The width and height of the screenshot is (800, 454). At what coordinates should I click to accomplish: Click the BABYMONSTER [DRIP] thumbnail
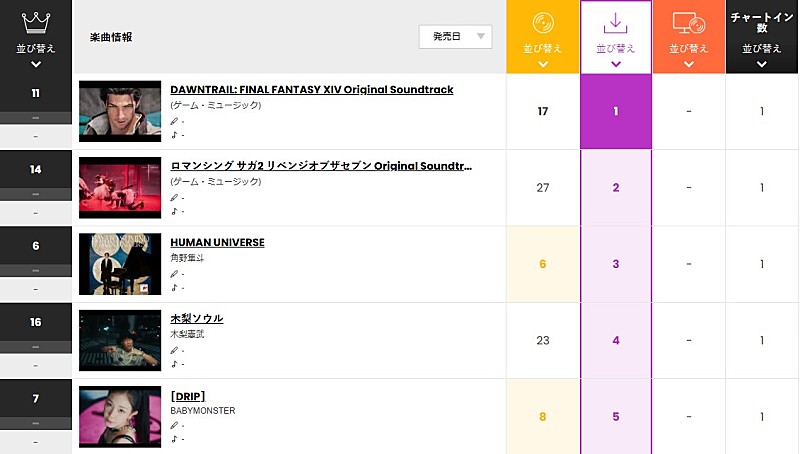tap(120, 416)
